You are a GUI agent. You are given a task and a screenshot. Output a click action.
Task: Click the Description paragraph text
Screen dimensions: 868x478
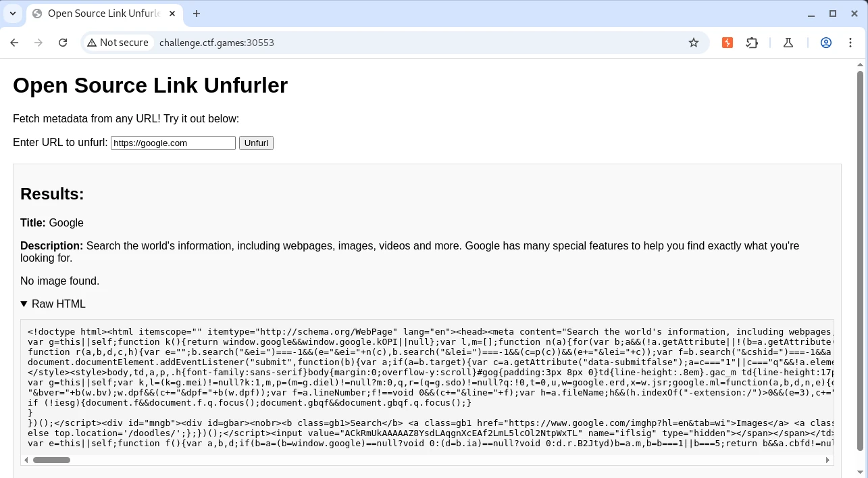coord(409,252)
